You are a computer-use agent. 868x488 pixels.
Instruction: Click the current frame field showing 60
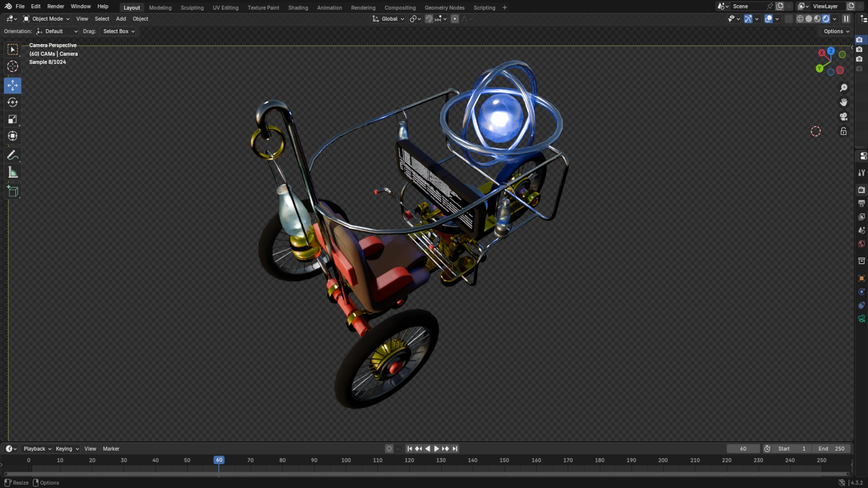743,449
